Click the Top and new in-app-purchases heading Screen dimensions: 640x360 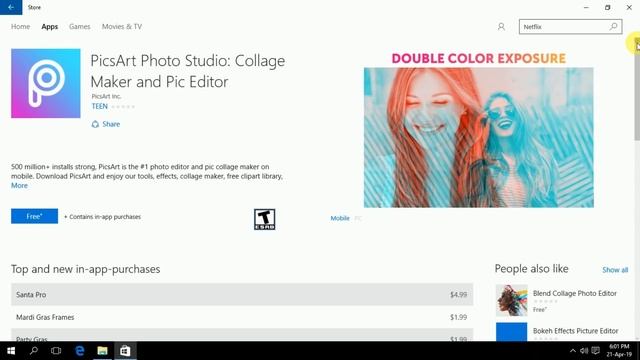click(x=86, y=269)
